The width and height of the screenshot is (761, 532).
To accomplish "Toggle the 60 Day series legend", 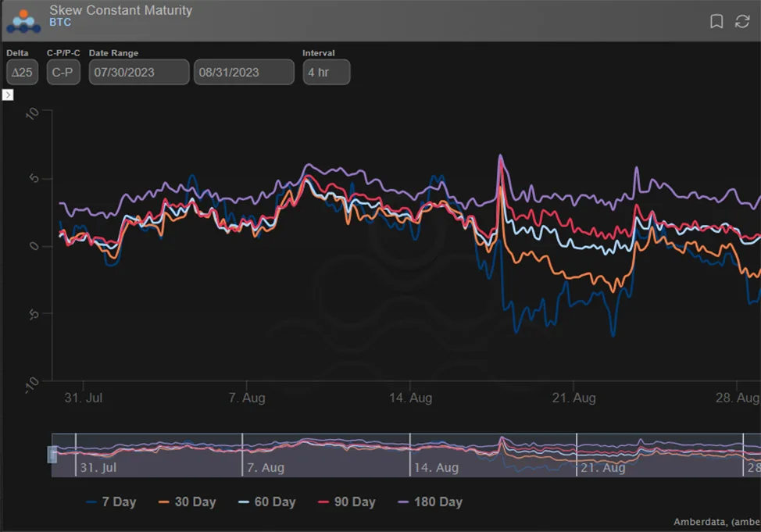I will coord(267,502).
